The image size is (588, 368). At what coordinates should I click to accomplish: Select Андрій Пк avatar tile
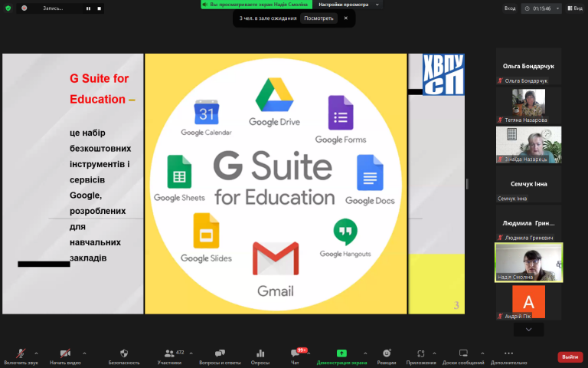click(x=528, y=302)
